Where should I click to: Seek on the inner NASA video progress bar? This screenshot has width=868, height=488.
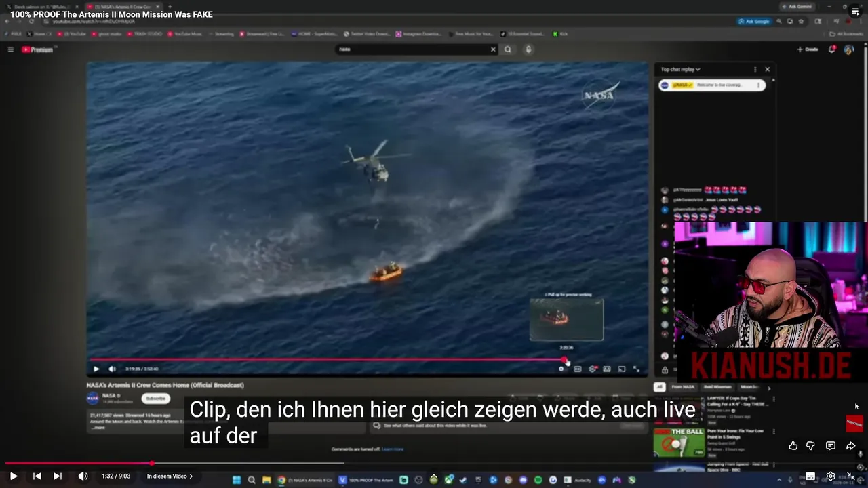[366, 360]
